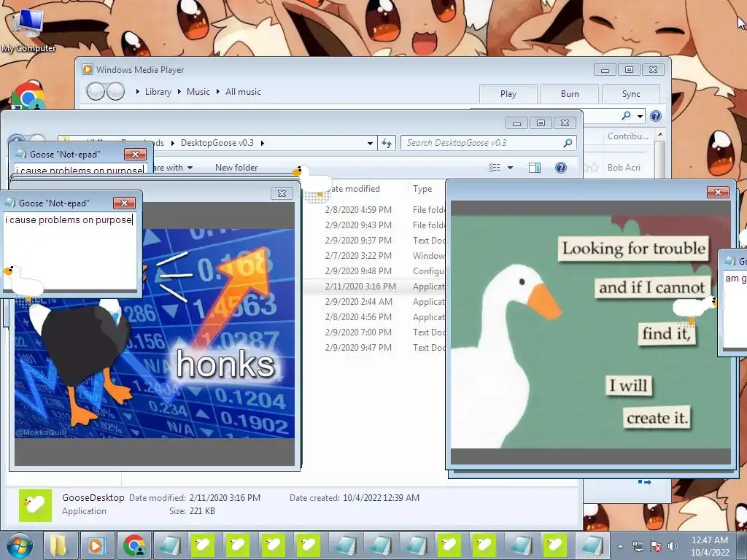Click the Contribu... column header in Media Player

click(628, 136)
